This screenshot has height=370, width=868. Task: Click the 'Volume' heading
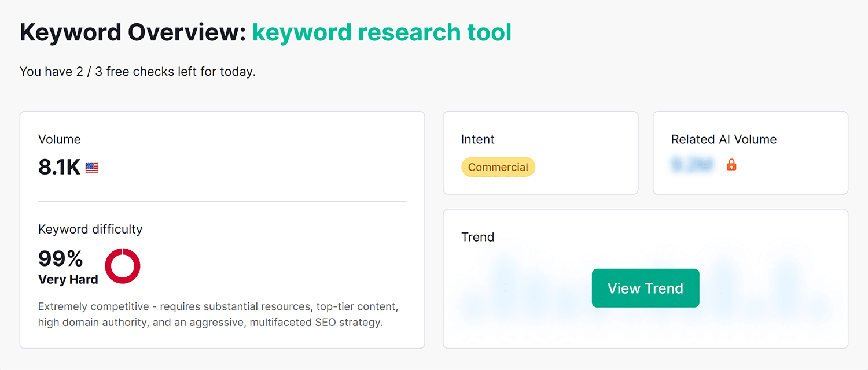60,139
